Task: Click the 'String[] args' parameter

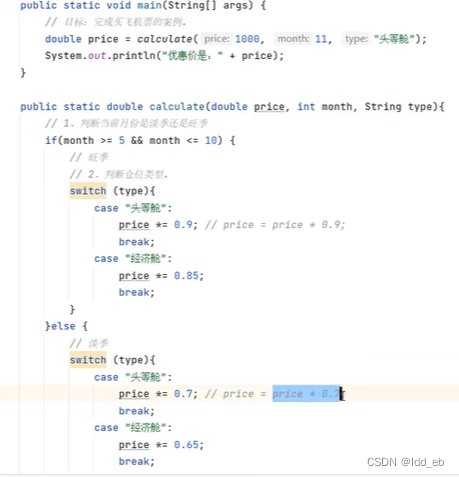Action: click(210, 6)
